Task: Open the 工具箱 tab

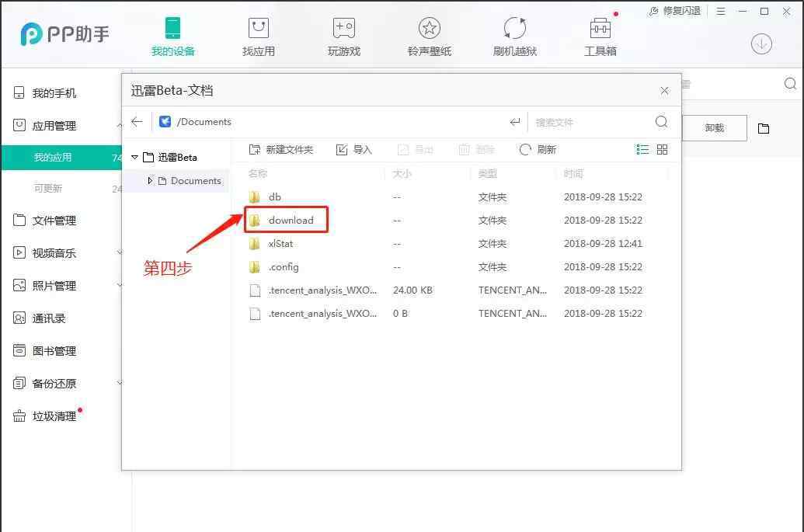Action: (600, 36)
